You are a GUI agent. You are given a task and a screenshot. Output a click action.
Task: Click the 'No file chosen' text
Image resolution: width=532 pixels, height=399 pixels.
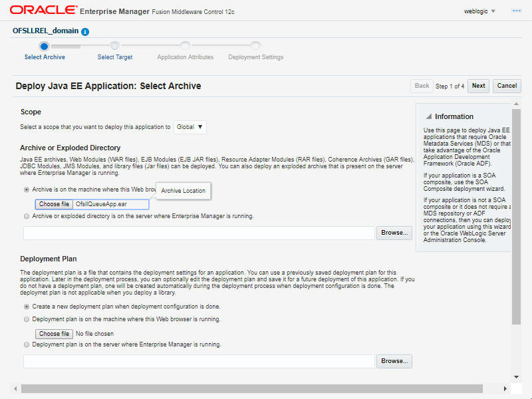click(x=94, y=334)
